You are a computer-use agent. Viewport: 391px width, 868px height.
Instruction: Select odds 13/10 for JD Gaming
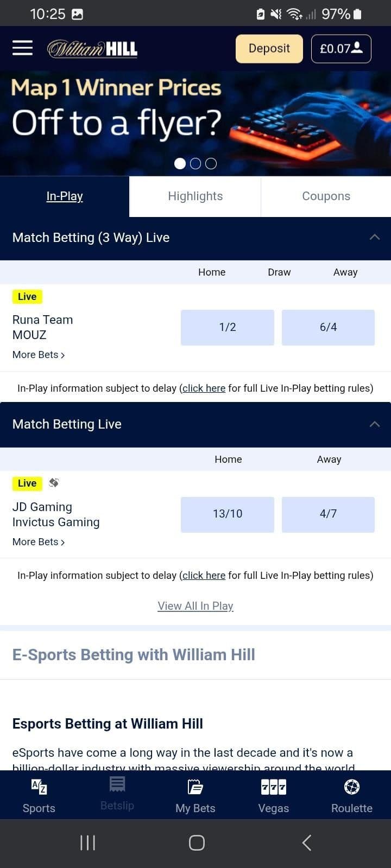point(227,514)
